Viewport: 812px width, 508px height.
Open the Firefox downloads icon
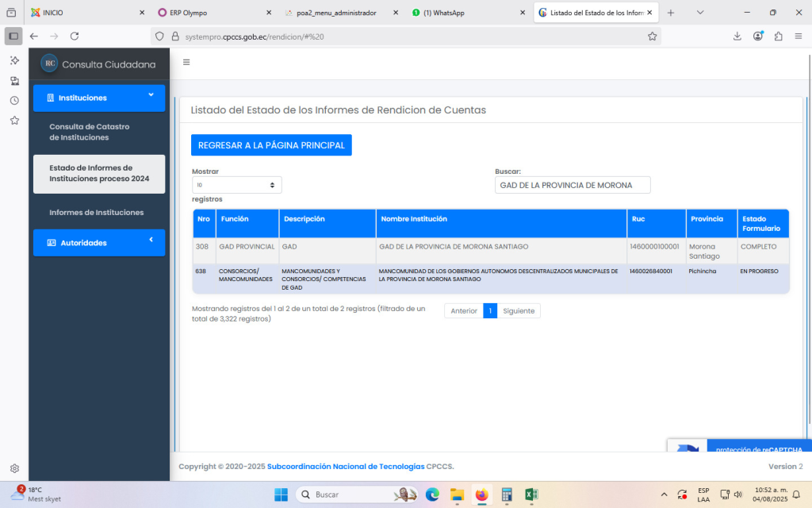(737, 36)
